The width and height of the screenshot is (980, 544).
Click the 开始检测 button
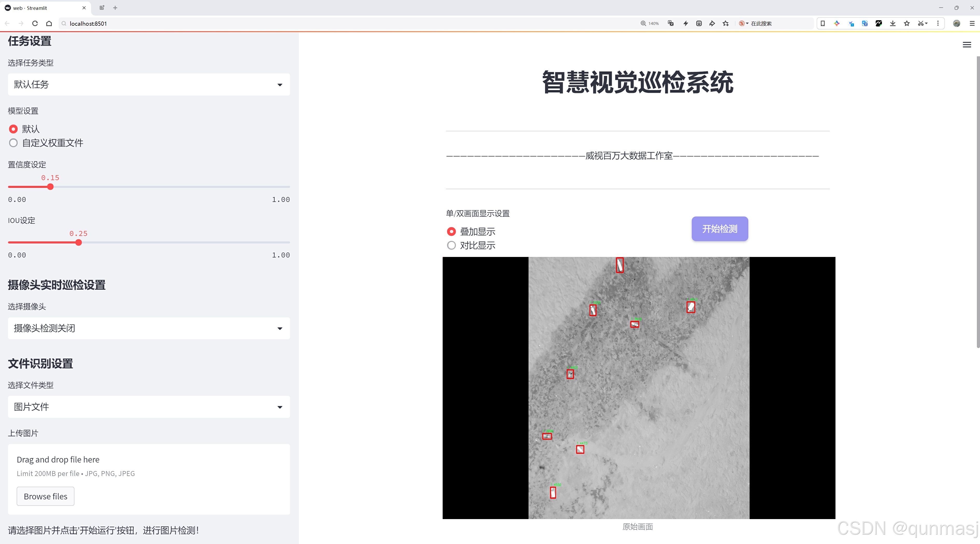tap(719, 229)
